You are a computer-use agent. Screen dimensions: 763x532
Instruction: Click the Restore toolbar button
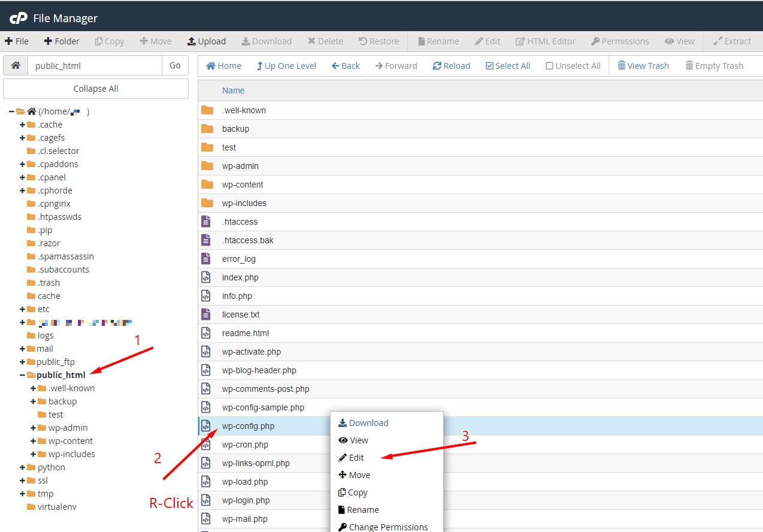[379, 41]
